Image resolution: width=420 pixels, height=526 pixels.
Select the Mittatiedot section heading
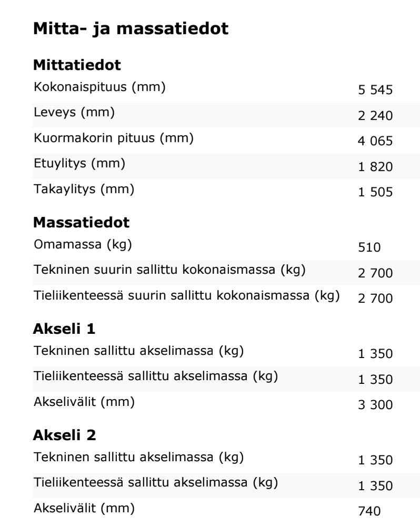coord(77,65)
